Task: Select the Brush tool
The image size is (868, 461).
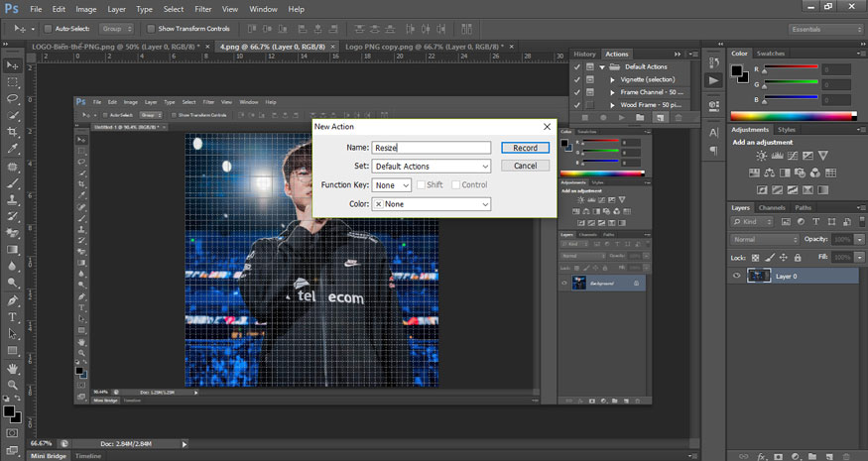Action: 12,183
